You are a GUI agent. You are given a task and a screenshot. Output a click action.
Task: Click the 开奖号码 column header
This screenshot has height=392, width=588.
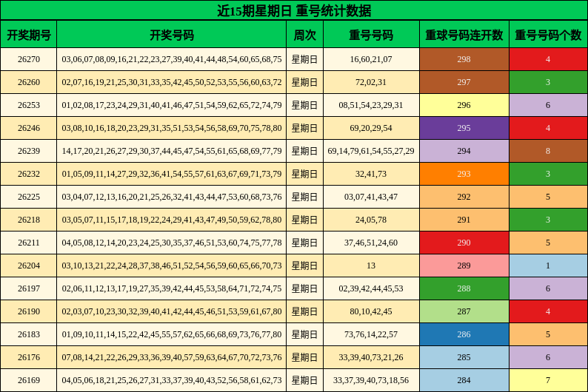pyautogui.click(x=171, y=35)
